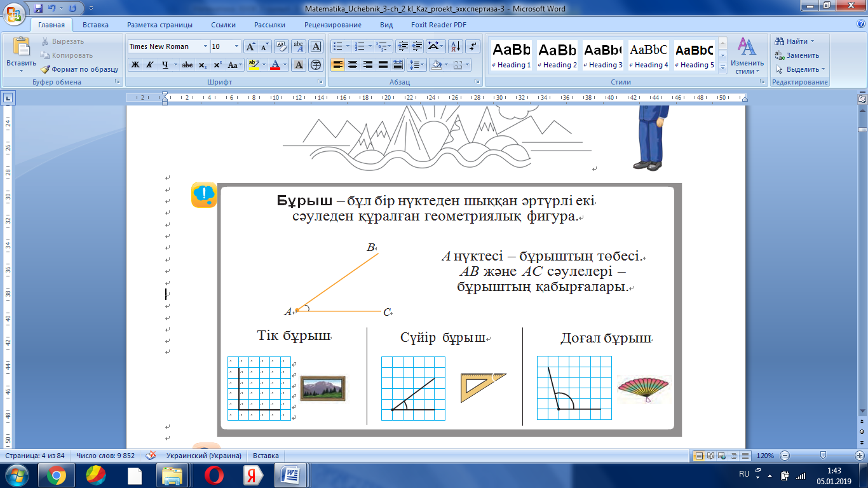Image resolution: width=868 pixels, height=488 pixels.
Task: Toggle italic (К) formatting
Action: (150, 65)
